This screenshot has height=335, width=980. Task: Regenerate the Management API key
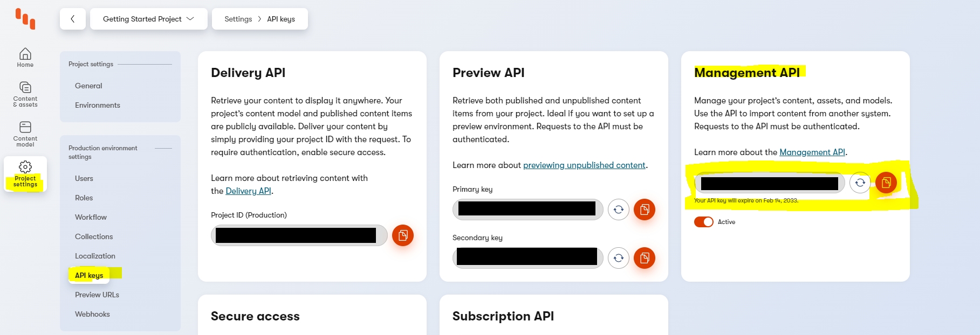point(860,183)
